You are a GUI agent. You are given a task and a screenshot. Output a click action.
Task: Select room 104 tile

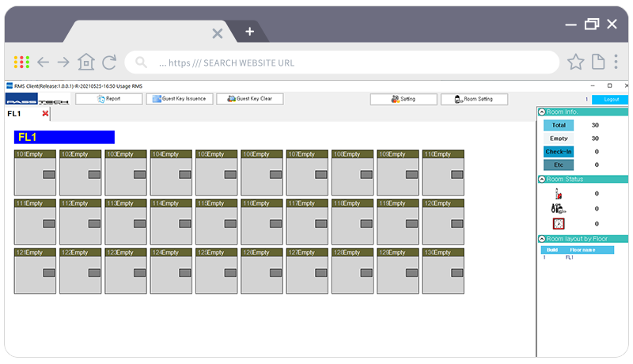point(171,173)
